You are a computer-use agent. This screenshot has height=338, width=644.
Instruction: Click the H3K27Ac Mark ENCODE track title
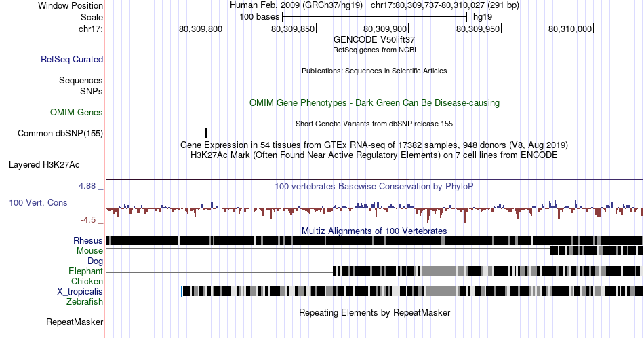point(374,155)
